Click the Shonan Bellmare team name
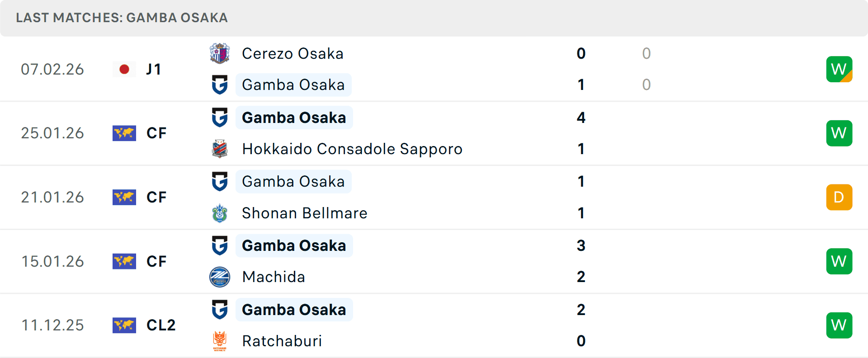The width and height of the screenshot is (868, 358). (304, 213)
